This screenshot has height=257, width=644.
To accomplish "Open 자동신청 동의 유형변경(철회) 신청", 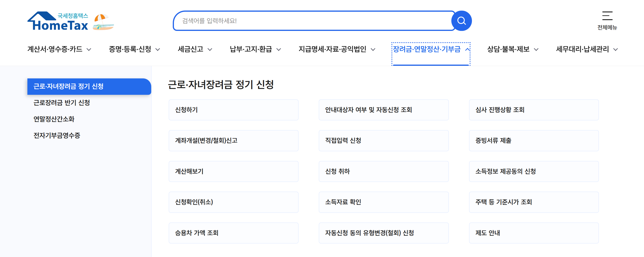I will click(x=383, y=233).
